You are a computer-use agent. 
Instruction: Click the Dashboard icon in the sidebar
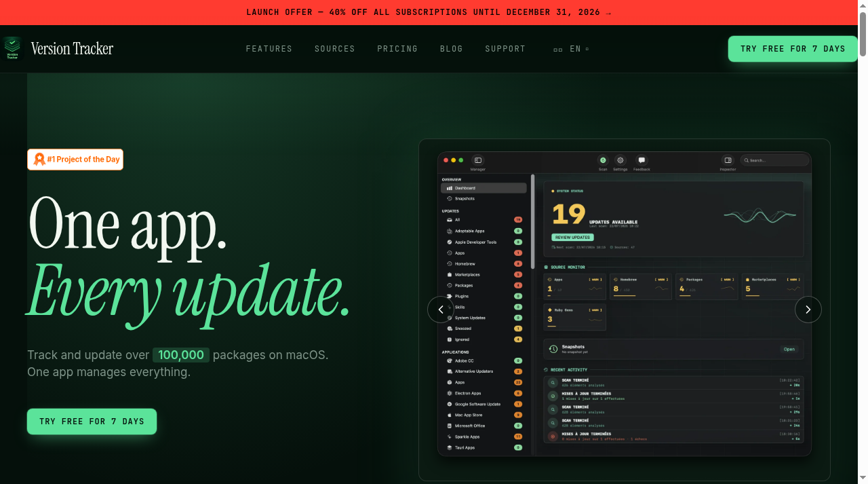tap(449, 188)
